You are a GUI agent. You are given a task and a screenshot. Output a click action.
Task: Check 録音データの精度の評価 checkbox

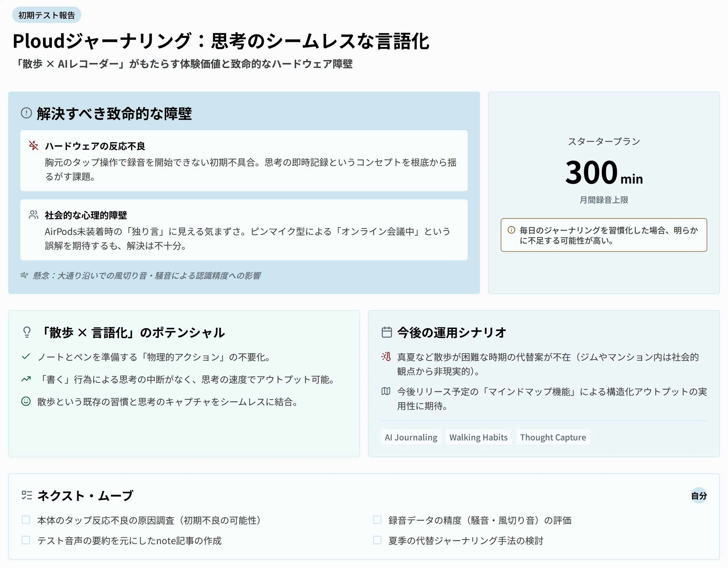coord(377,520)
